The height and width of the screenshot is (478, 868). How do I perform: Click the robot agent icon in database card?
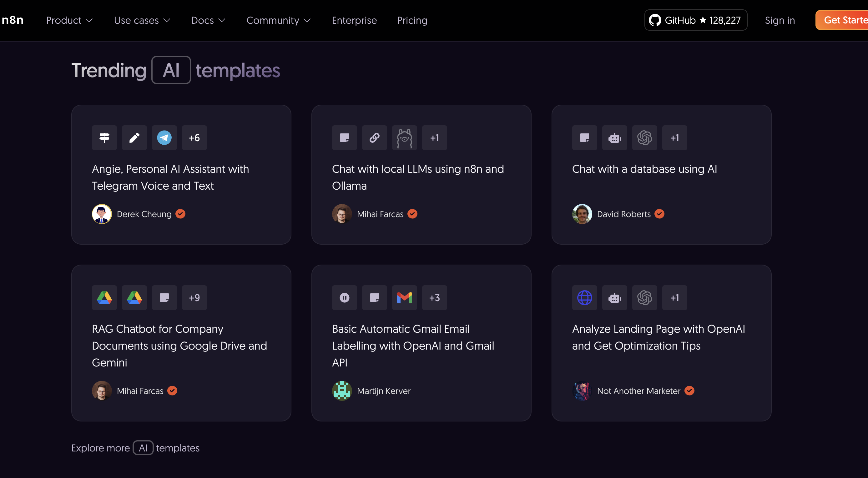614,138
